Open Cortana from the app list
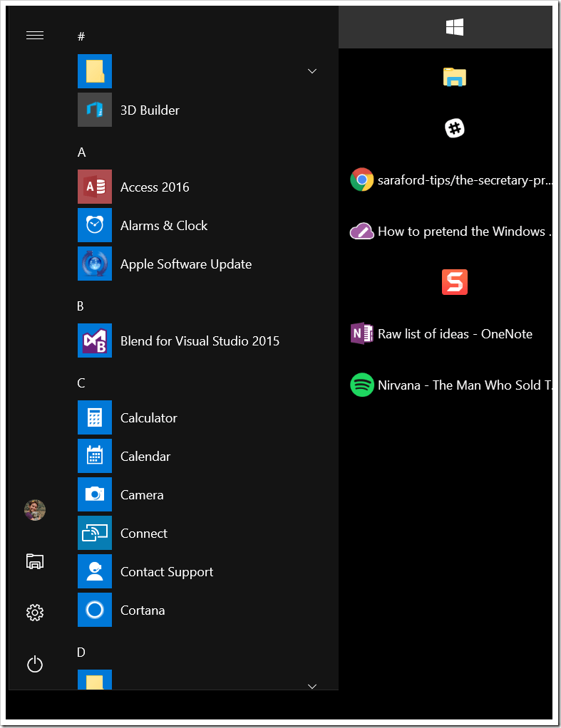The image size is (561, 728). pos(143,610)
